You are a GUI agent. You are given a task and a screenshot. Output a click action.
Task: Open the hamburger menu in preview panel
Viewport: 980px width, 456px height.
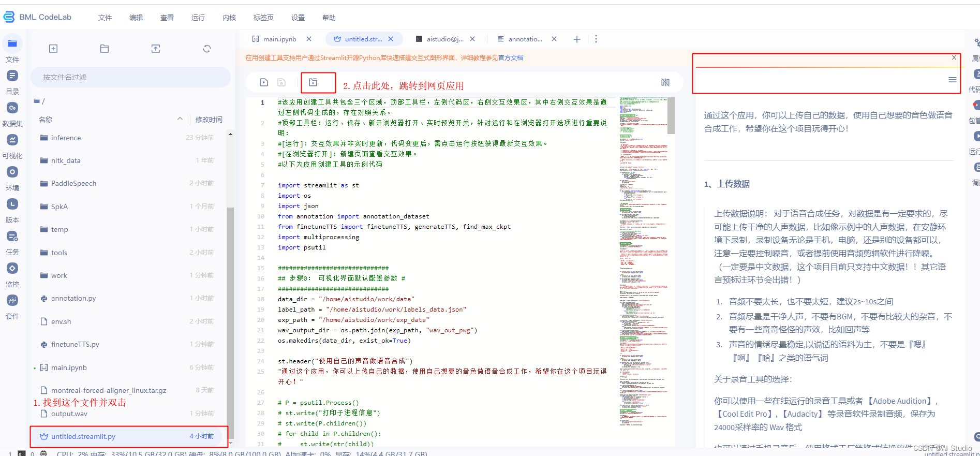pos(952,80)
